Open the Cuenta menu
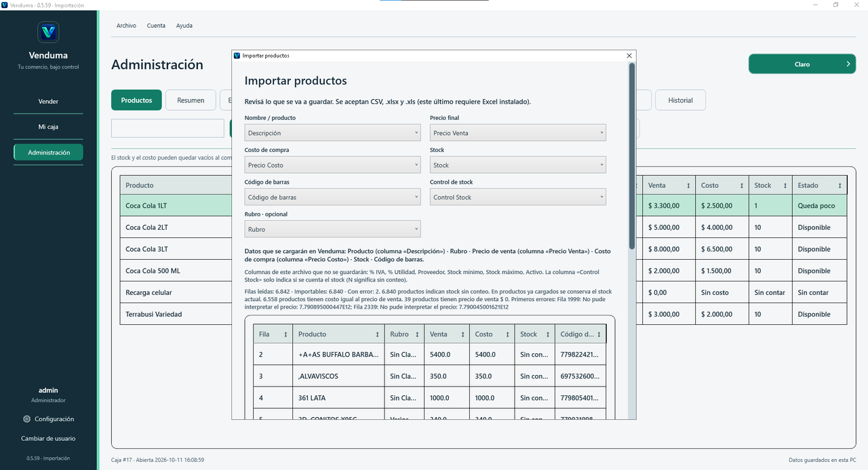The image size is (868, 470). click(x=156, y=26)
